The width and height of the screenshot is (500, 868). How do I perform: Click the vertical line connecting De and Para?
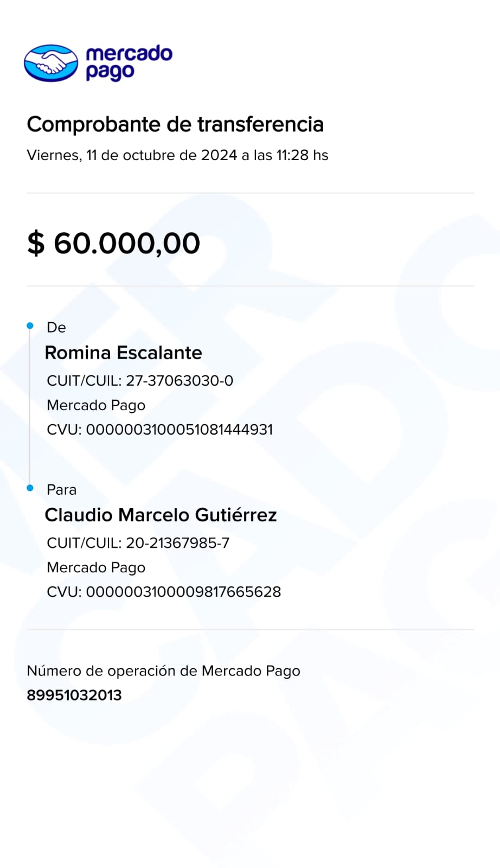30,407
